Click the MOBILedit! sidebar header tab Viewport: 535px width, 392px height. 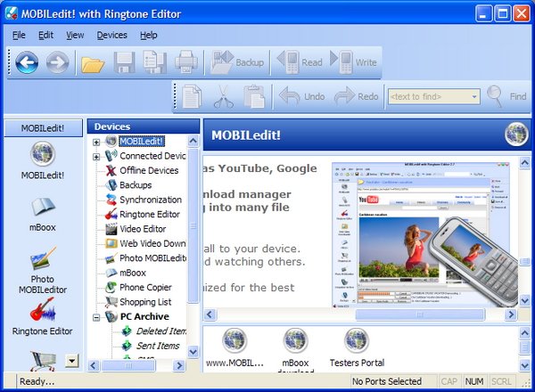43,128
